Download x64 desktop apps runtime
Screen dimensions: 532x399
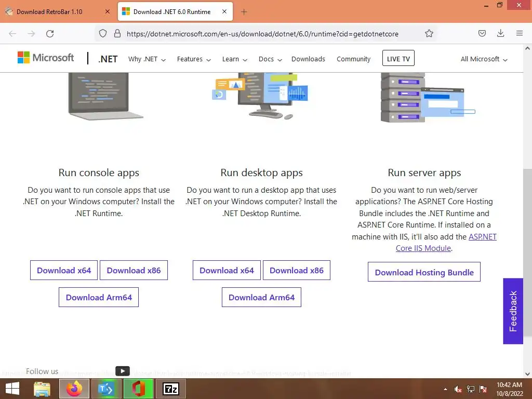(227, 270)
